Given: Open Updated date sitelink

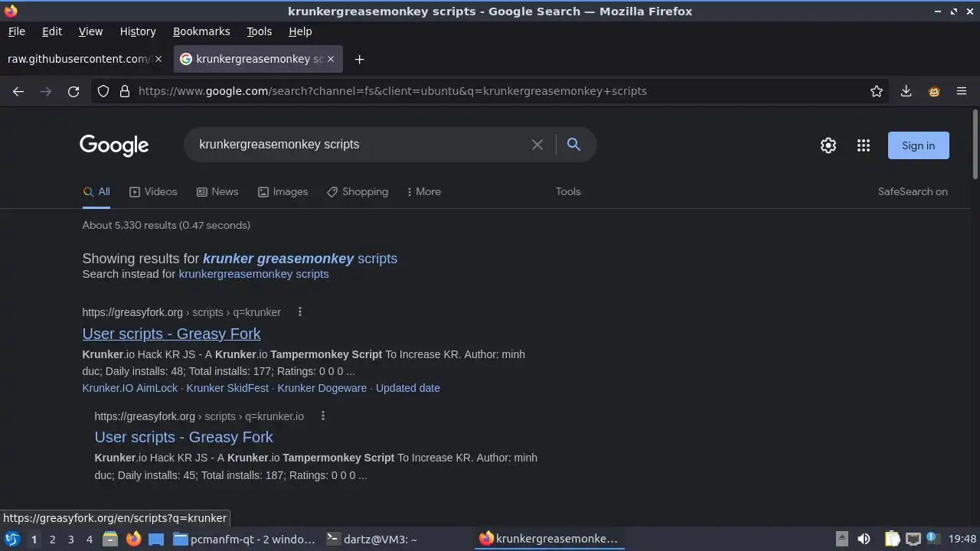Looking at the screenshot, I should [x=408, y=388].
